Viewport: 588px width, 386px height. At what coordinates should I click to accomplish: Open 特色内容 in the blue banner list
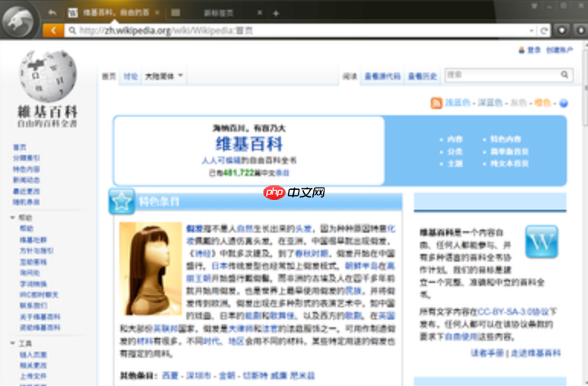coord(506,139)
